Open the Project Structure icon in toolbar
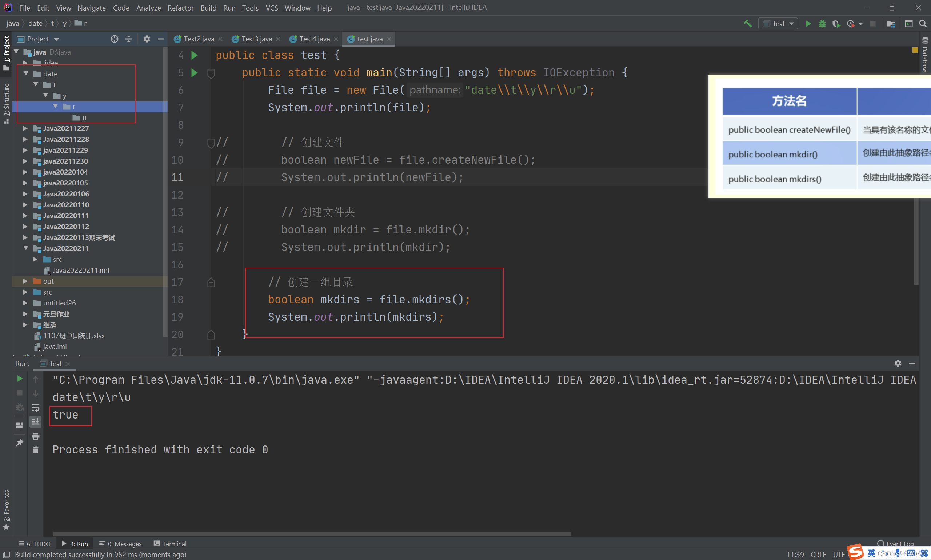The height and width of the screenshot is (560, 931). (891, 24)
